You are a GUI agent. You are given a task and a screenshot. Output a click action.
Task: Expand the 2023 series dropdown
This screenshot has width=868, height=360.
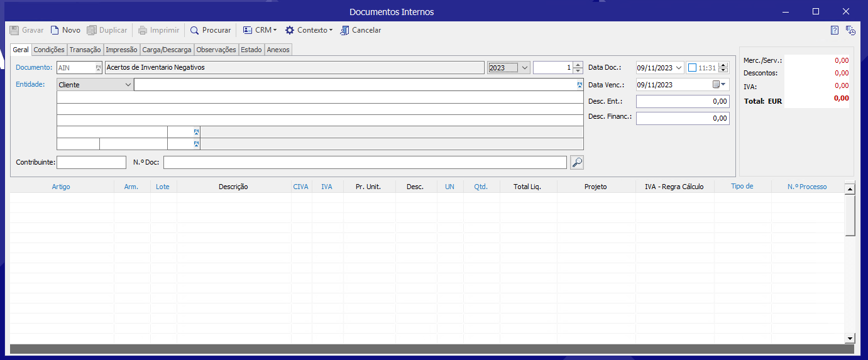pyautogui.click(x=525, y=68)
